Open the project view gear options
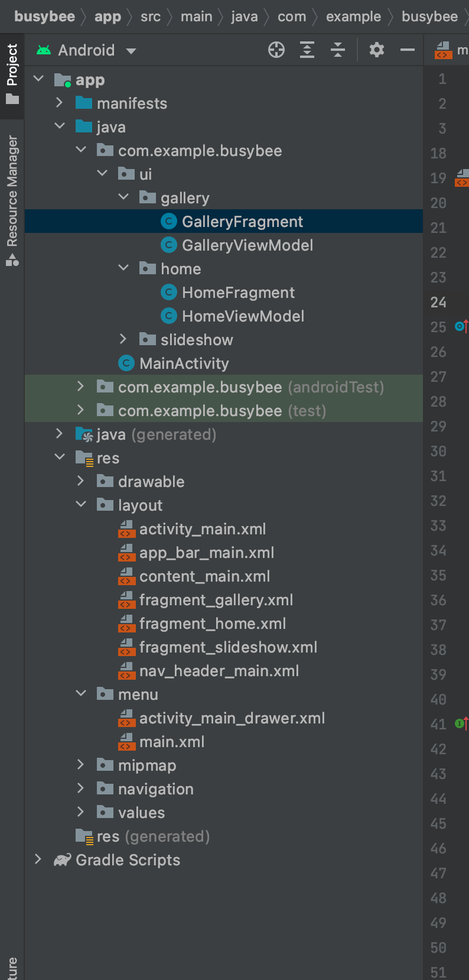This screenshot has height=980, width=469. pos(377,50)
